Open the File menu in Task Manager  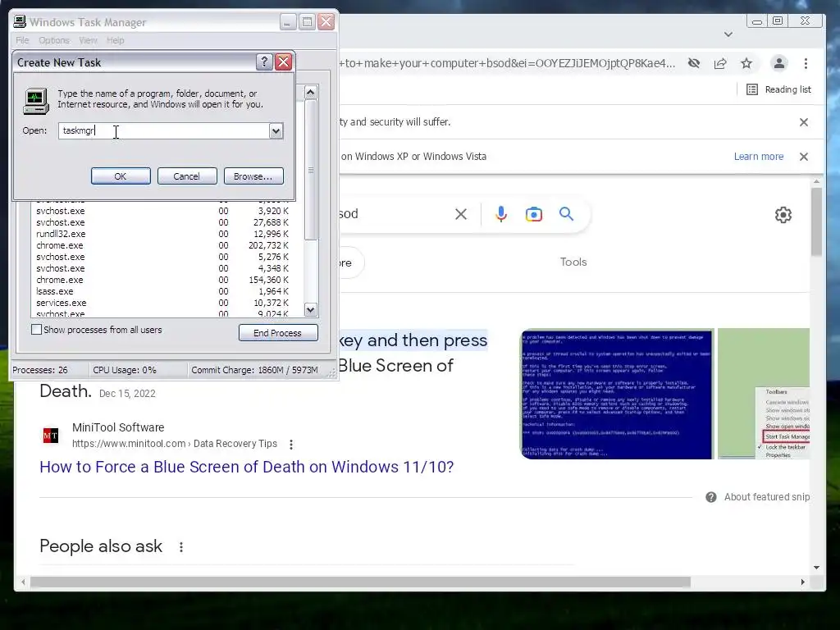(x=22, y=40)
